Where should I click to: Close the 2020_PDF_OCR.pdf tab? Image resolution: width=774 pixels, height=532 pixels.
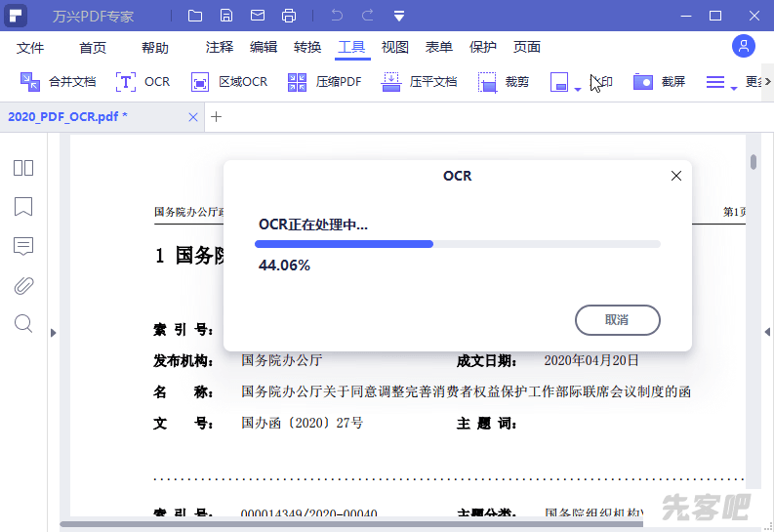193,117
